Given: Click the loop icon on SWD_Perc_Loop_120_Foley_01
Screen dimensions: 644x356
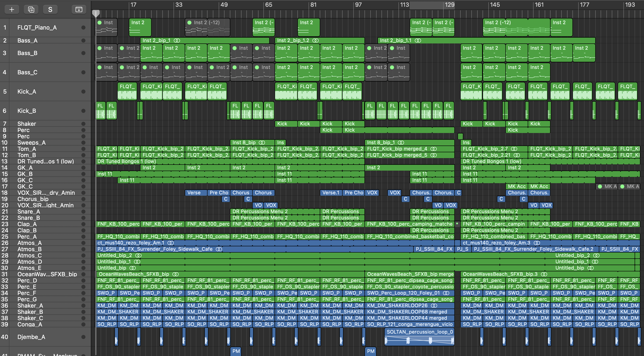Looking at the screenshot, I should (446, 293).
